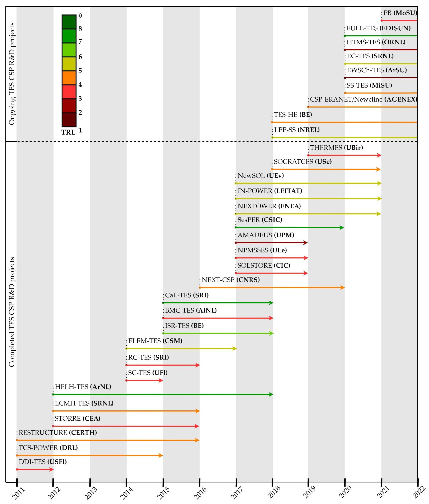Pick the yellow-olive TRL 6 legend swatch

[x=69, y=64]
